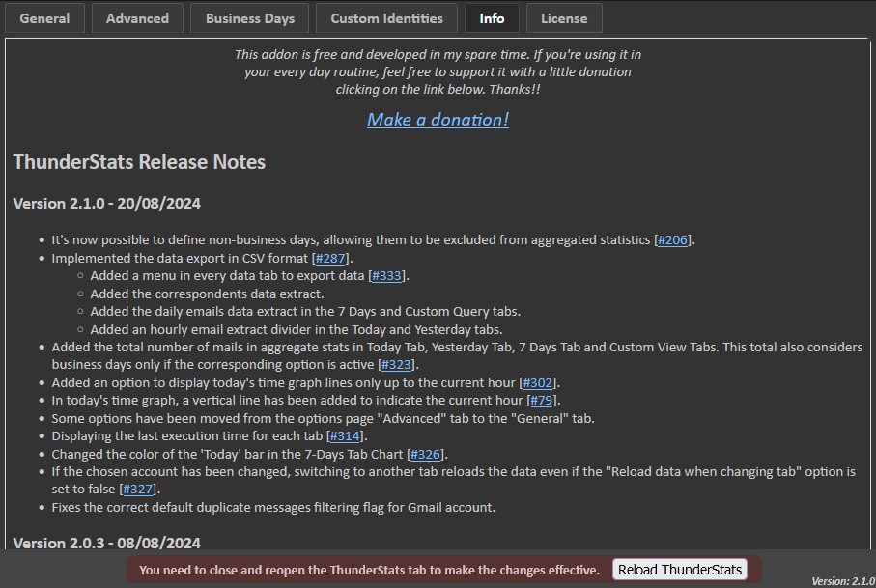Viewport: 876px width, 588px height.
Task: Click the 'Some options have been moved' line
Action: click(323, 419)
